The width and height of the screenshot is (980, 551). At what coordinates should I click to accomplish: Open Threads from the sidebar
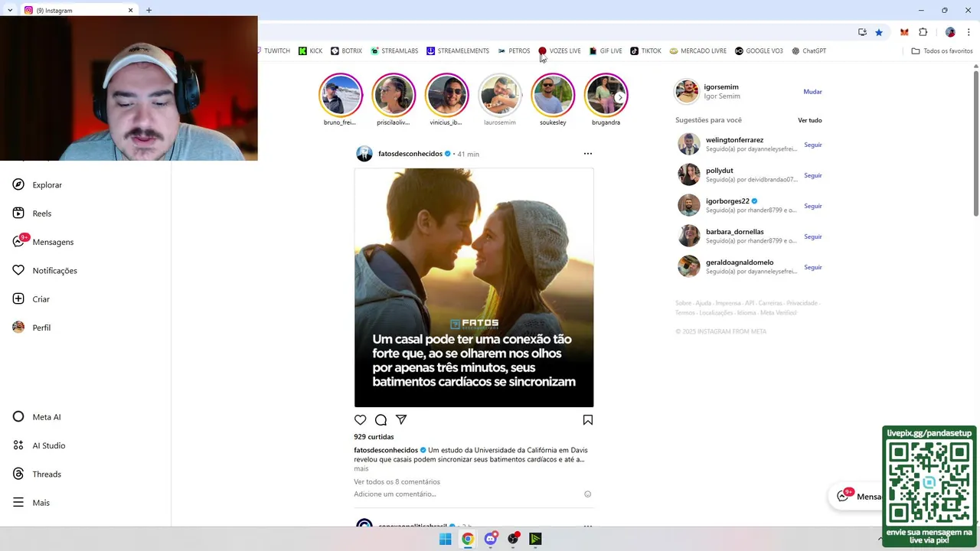(36, 474)
